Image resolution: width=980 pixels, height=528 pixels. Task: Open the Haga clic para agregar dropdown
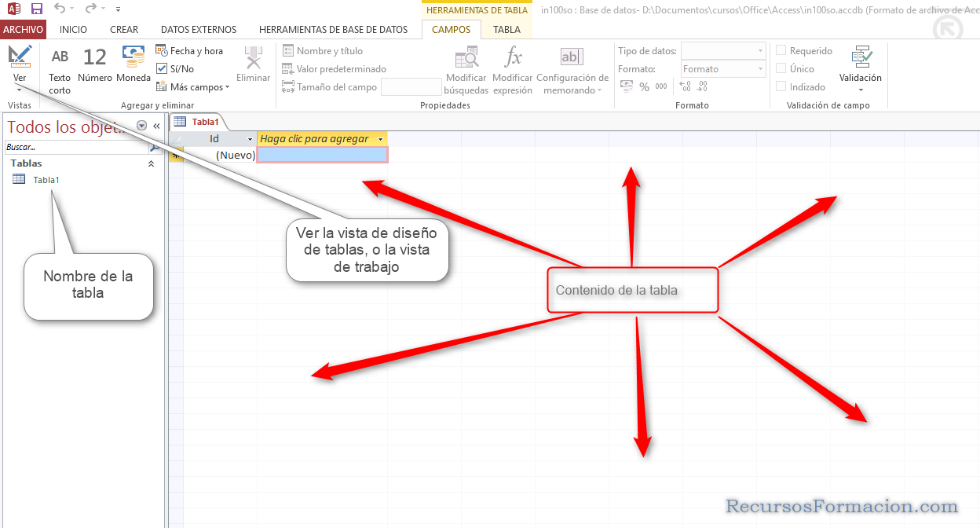point(380,138)
